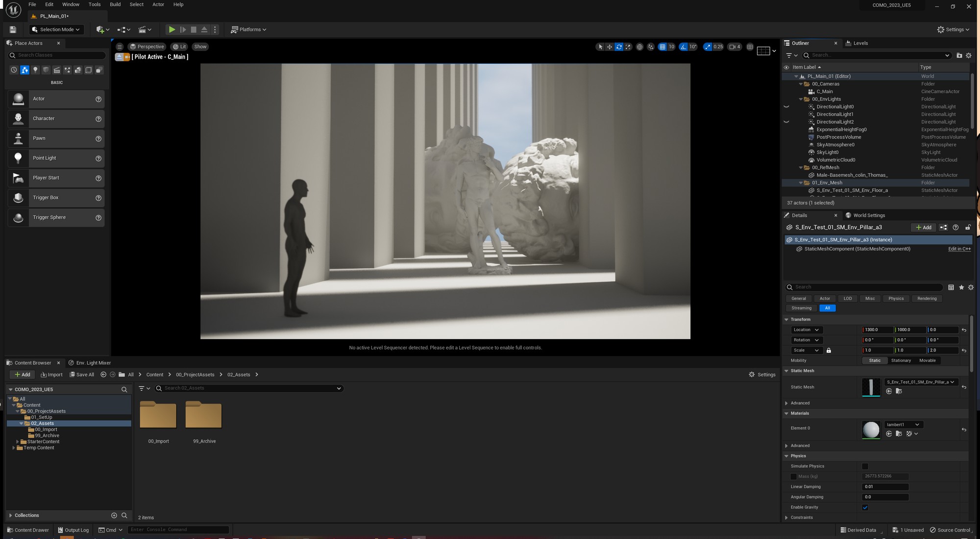The image size is (980, 539).
Task: Set Mobility to Stationary
Action: click(901, 361)
